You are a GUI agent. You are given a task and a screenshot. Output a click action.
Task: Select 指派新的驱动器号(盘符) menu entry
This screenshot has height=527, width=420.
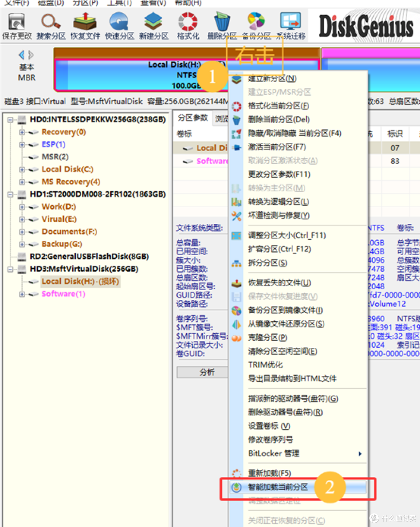[298, 399]
